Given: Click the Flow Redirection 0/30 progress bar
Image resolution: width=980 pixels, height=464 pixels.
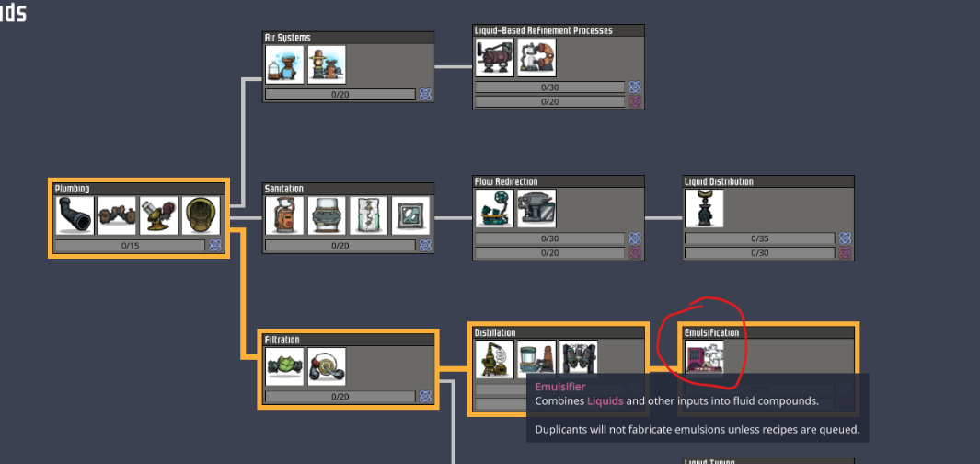Looking at the screenshot, I should [550, 238].
